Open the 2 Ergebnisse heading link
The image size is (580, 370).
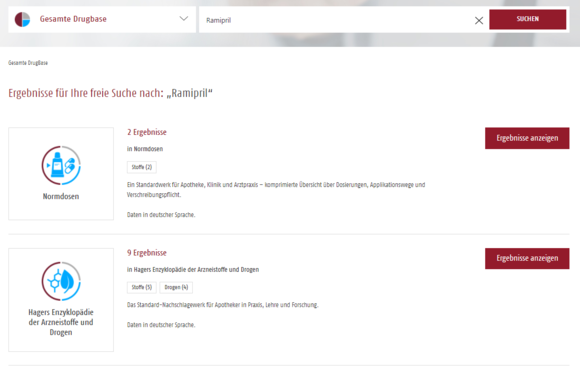pyautogui.click(x=147, y=132)
